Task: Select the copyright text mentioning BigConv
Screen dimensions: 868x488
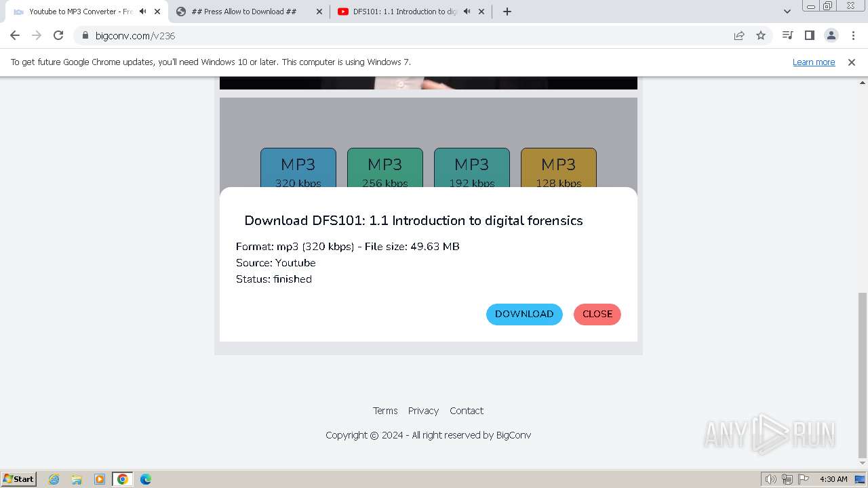Action: point(428,435)
